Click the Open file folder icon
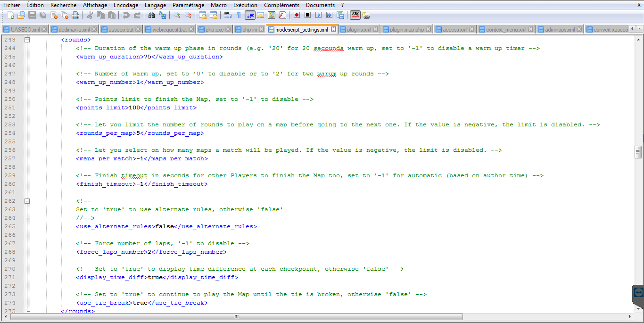Viewport: 644px width, 323px height. coord(21,15)
